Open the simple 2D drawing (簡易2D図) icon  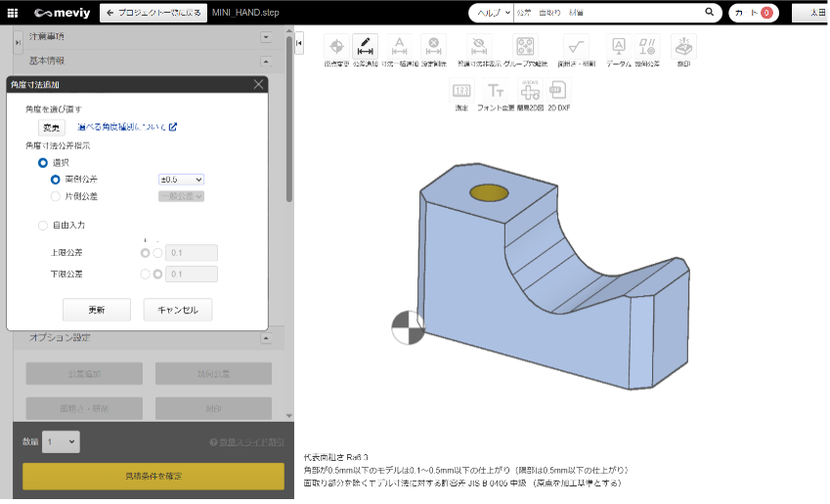pyautogui.click(x=530, y=91)
